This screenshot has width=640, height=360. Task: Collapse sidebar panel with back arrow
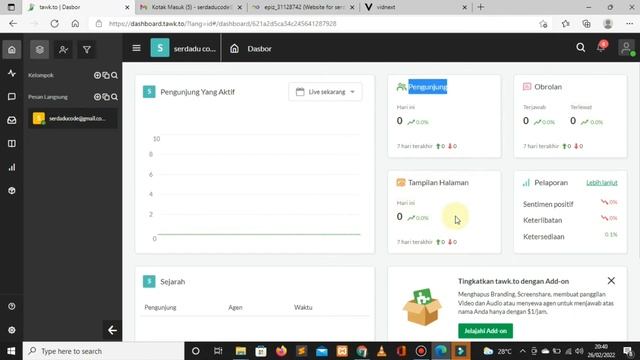click(112, 330)
